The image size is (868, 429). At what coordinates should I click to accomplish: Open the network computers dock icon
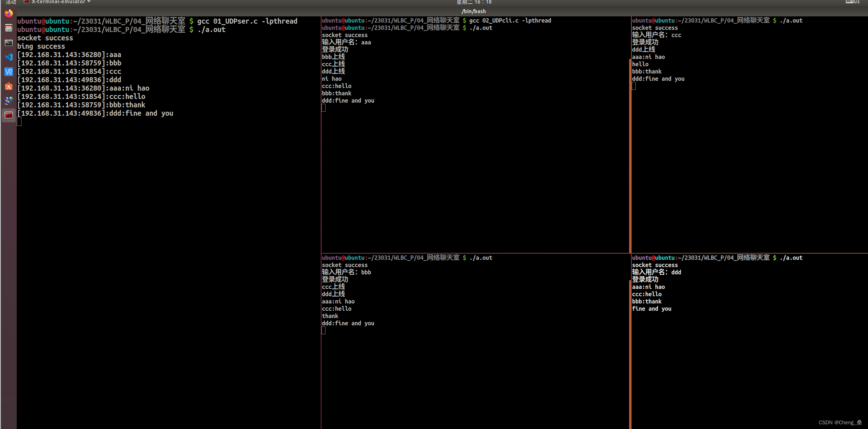9,101
